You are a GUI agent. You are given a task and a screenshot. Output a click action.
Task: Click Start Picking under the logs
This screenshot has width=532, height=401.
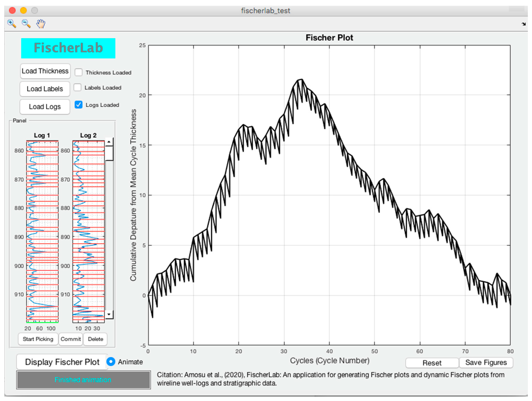[38, 339]
